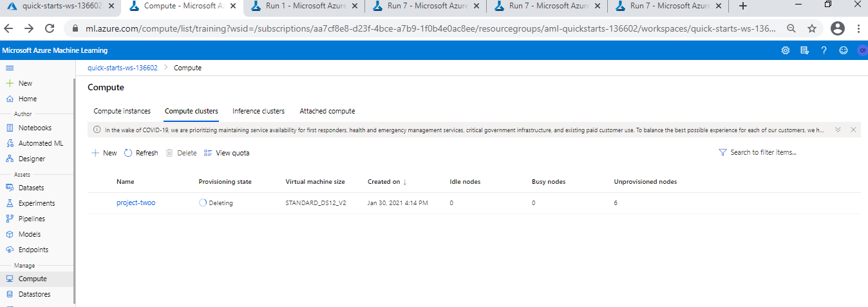Open a new browser tab
Viewport: 868px width, 307px height.
tap(743, 6)
